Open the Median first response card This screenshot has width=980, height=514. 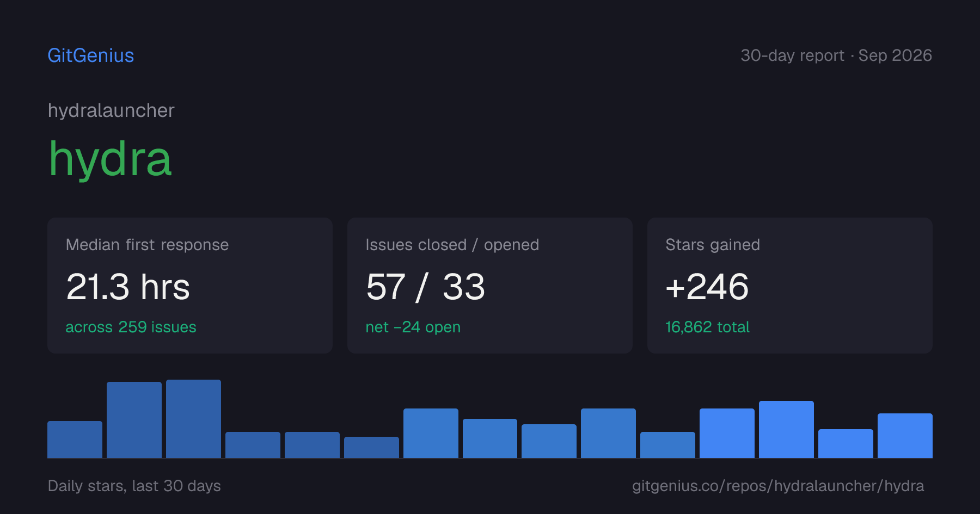pos(190,286)
